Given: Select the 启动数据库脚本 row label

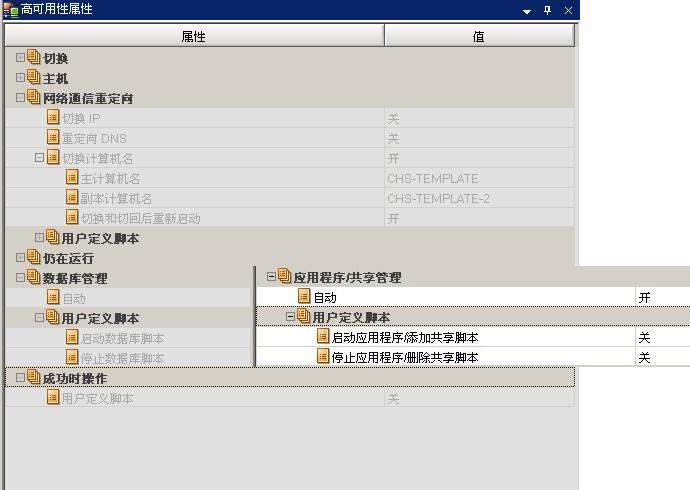Looking at the screenshot, I should coord(122,338).
